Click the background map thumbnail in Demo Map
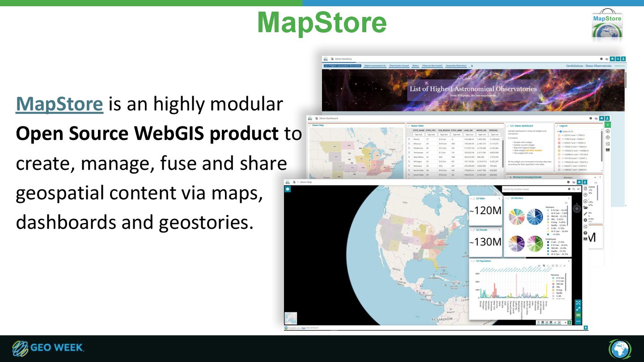644x362 pixels. tap(291, 318)
